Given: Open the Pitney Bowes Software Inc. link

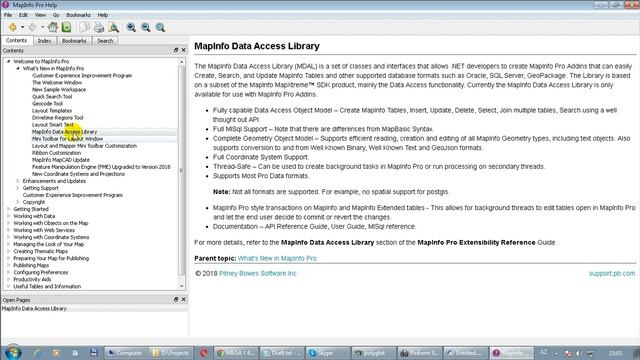Looking at the screenshot, I should pos(258,273).
